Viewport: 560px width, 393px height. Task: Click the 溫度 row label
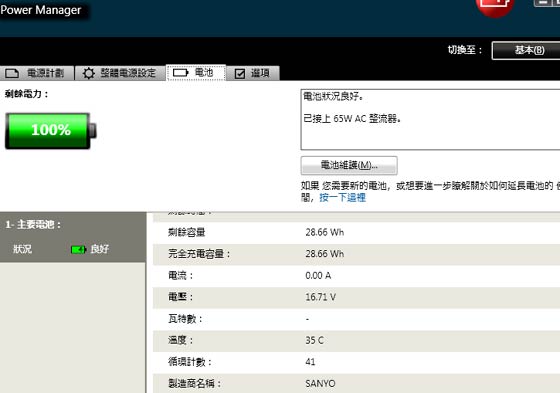click(181, 340)
